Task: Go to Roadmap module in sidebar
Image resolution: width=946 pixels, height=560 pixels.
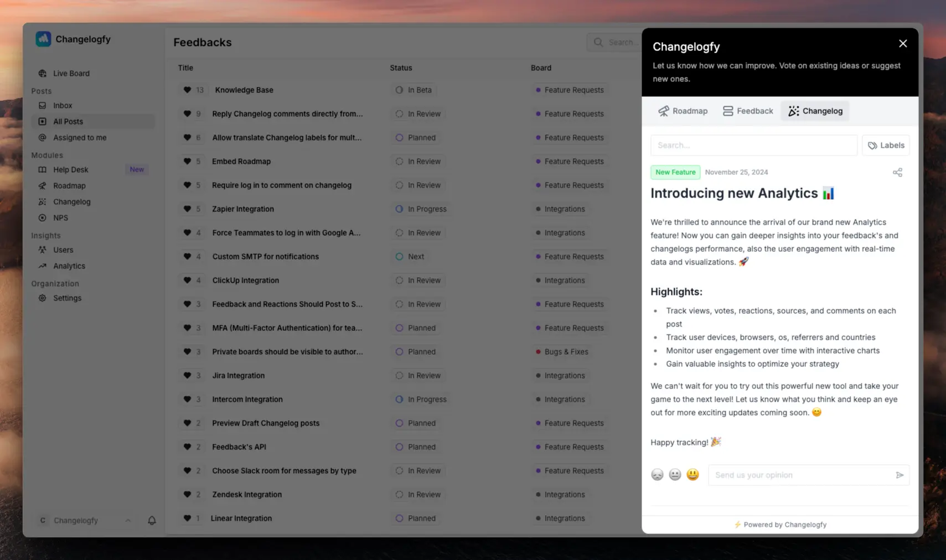Action: 69,185
